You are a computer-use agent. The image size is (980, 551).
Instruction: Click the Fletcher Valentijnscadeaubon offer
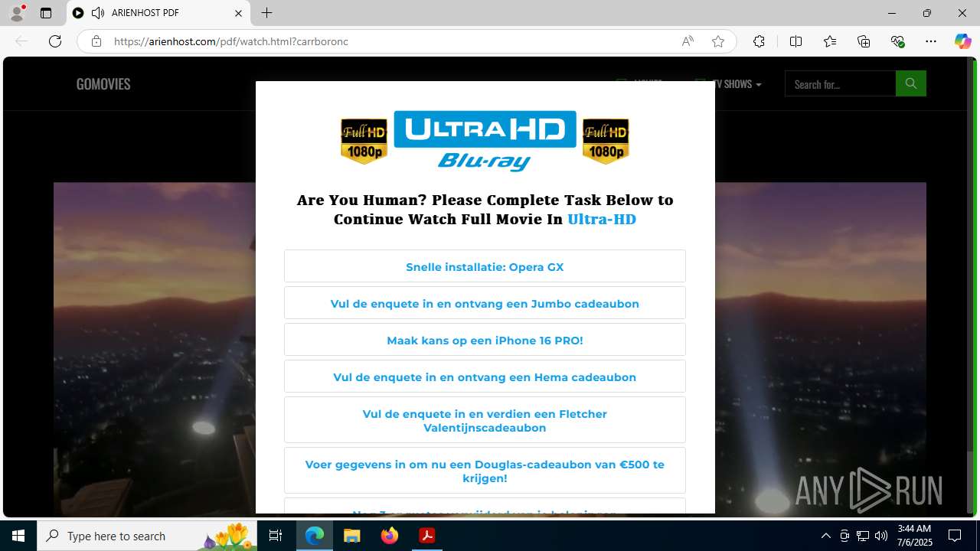485,420
